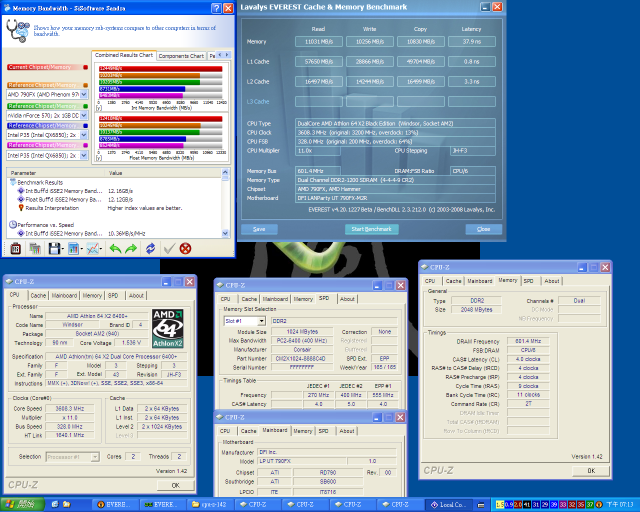The height and width of the screenshot is (512, 640).
Task: Click the red square beside Current Chipset/Memory
Action: [x=85, y=67]
